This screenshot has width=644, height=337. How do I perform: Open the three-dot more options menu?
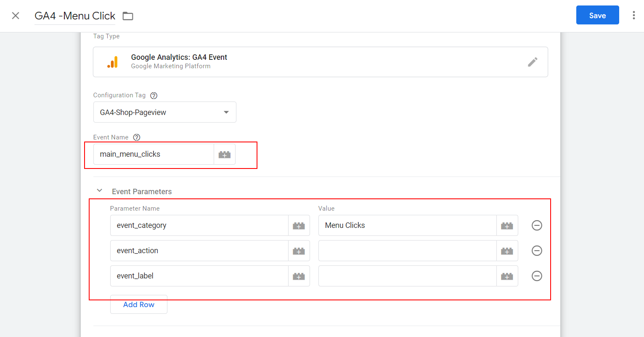point(633,16)
